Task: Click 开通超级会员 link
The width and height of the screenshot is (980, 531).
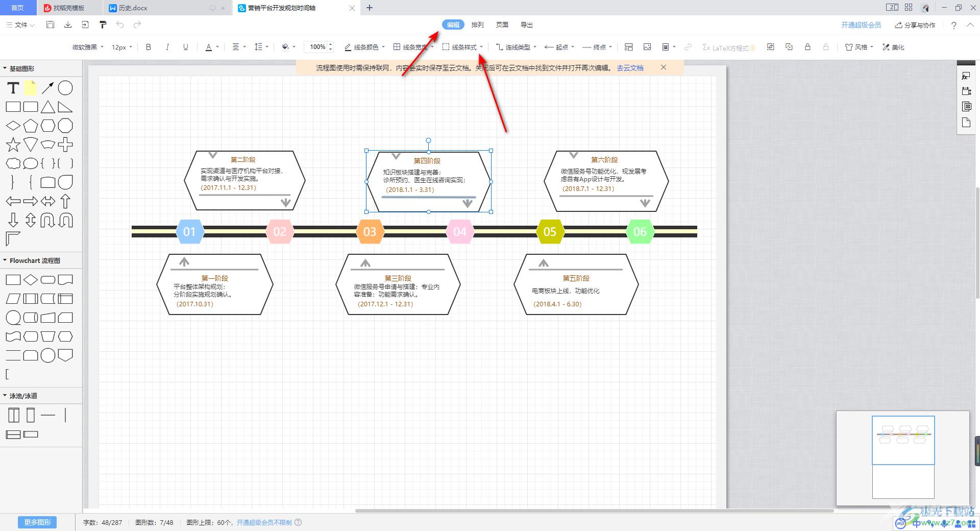Action: [x=861, y=25]
